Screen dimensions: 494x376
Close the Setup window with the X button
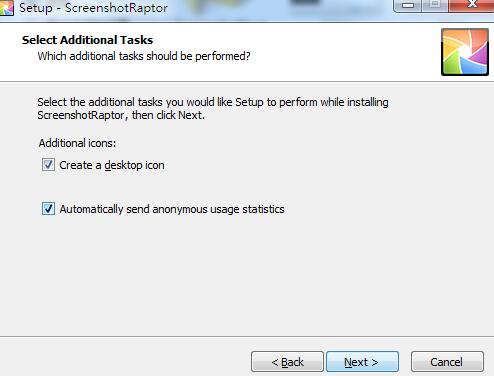coord(471,5)
